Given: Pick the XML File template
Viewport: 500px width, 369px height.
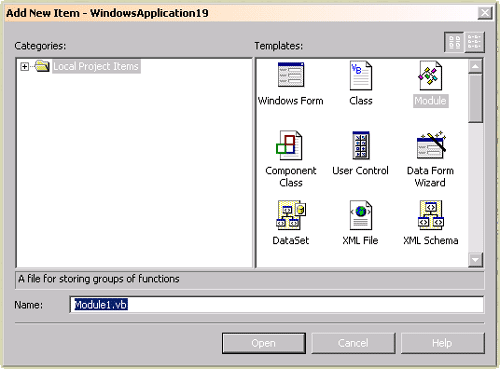Looking at the screenshot, I should click(361, 215).
